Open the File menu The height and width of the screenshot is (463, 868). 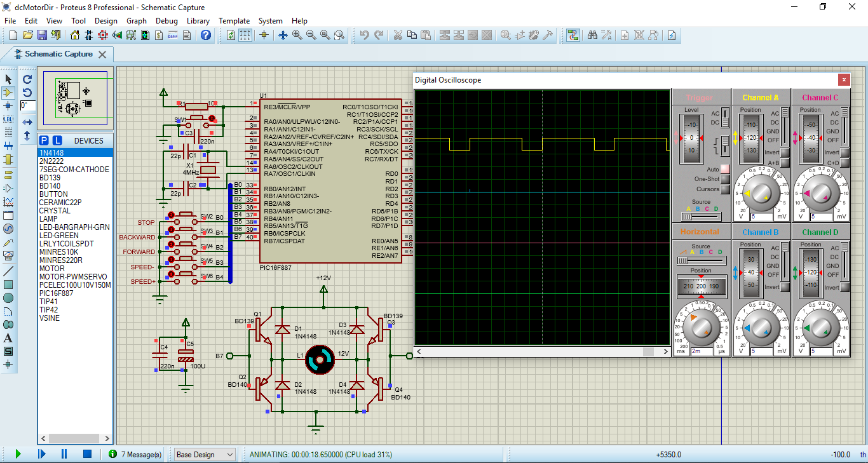10,20
